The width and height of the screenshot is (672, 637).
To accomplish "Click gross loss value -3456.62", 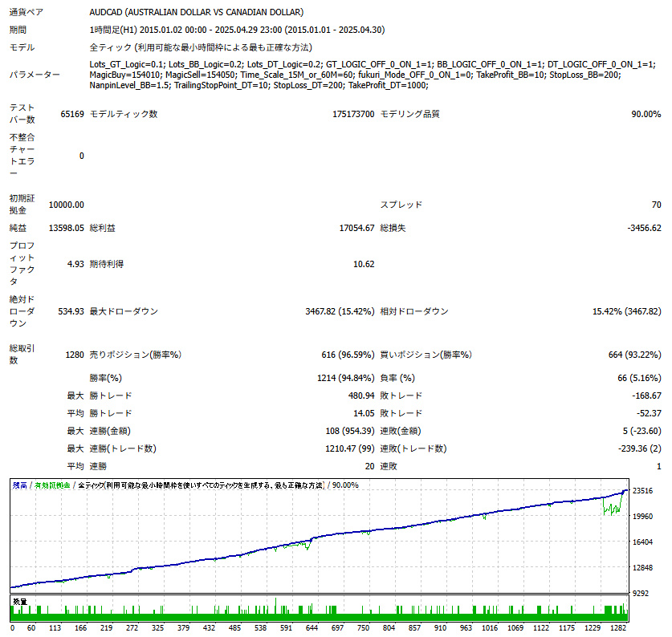I will pos(645,228).
